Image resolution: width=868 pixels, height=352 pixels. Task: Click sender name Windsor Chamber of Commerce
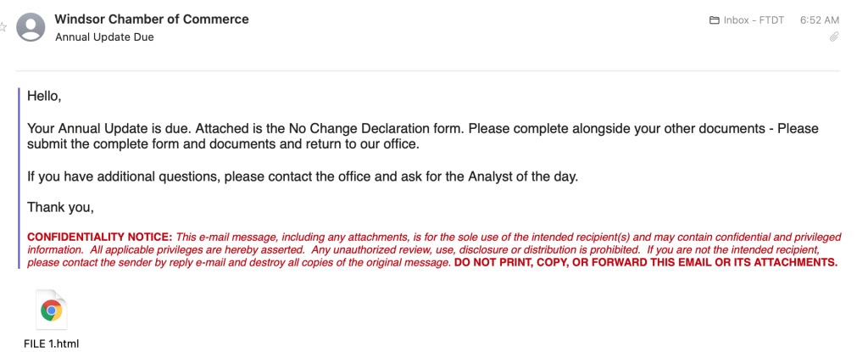(x=152, y=19)
